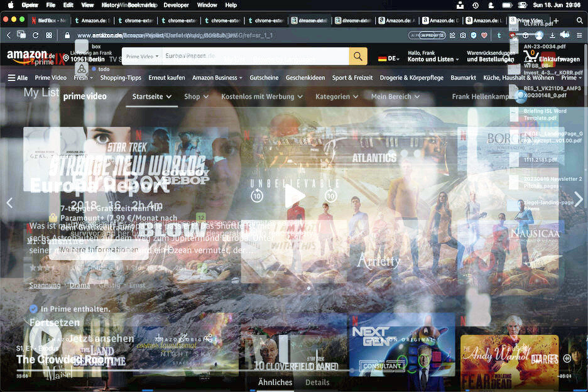This screenshot has width=588, height=392.
Task: Open the tab search magnifier
Action: pos(579,21)
